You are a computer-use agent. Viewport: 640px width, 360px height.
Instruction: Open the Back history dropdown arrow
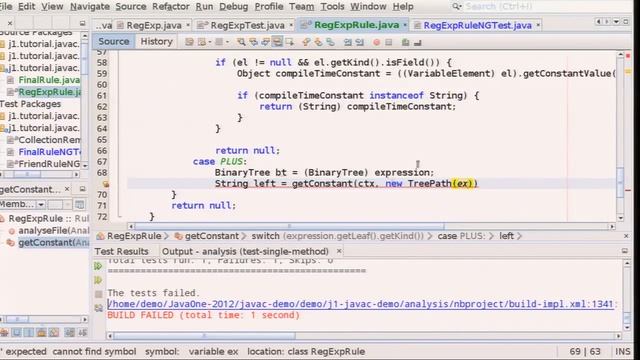(210, 42)
